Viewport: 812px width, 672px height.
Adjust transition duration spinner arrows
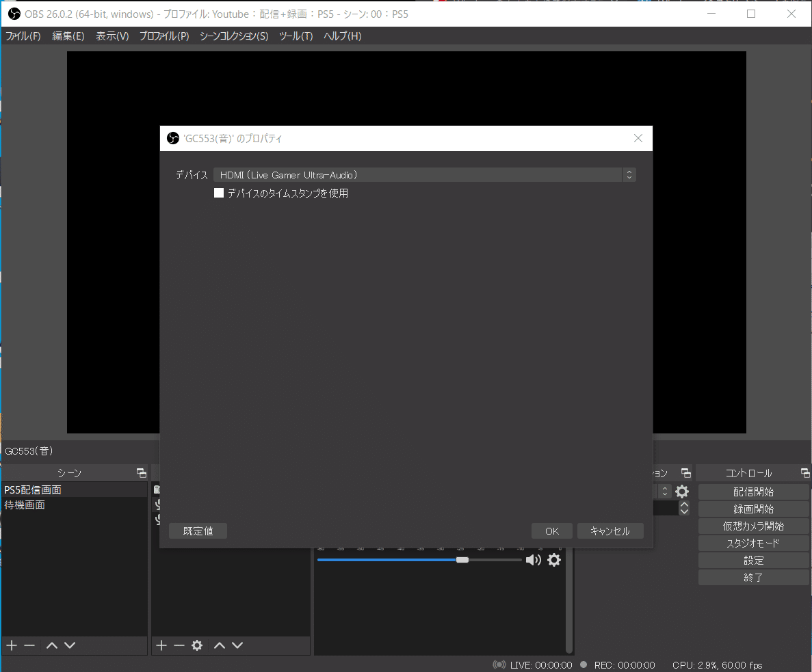(x=684, y=508)
